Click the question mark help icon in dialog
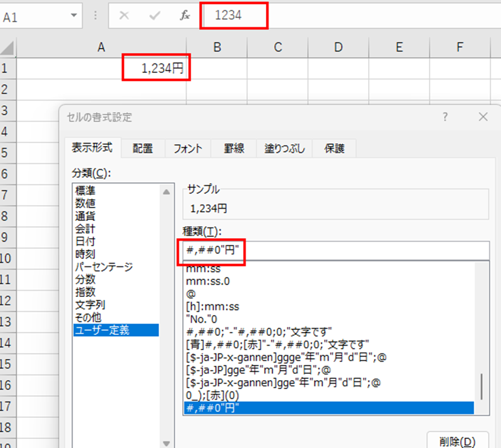The image size is (501, 448). [x=446, y=117]
